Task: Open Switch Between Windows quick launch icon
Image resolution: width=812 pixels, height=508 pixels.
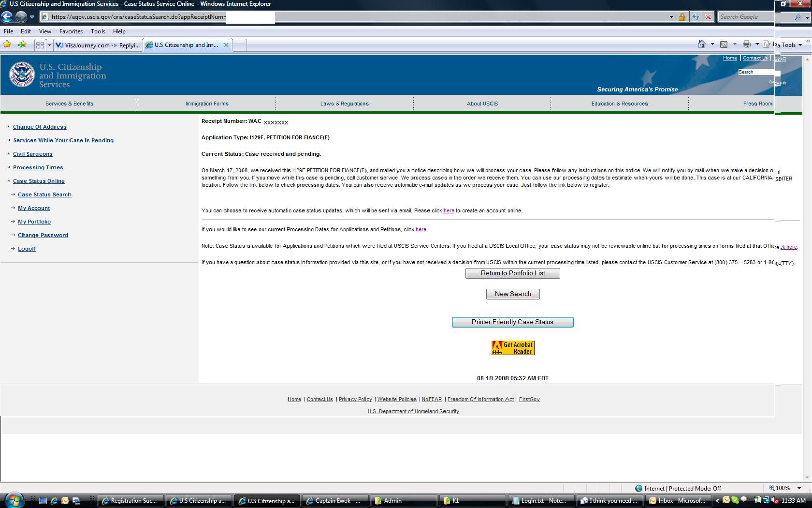Action: click(76, 501)
